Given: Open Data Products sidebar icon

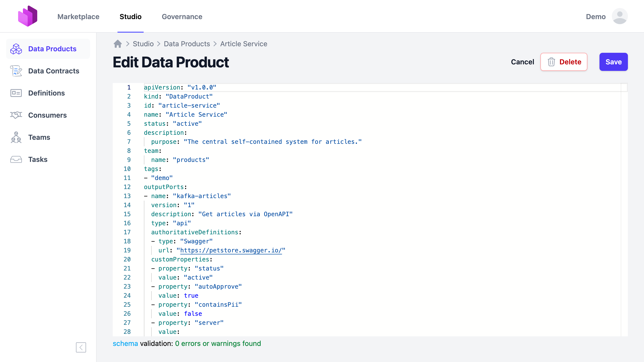Looking at the screenshot, I should (16, 49).
